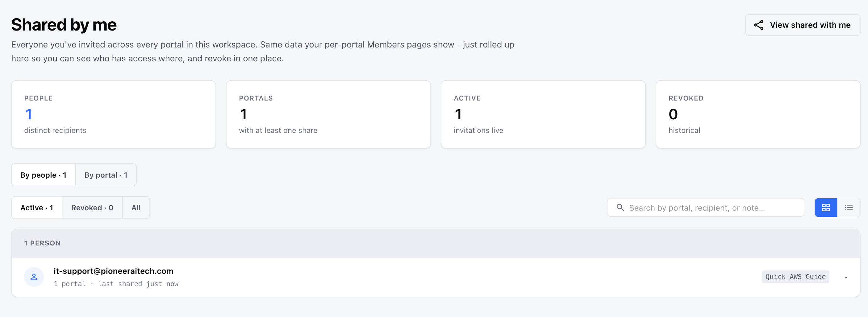The width and height of the screenshot is (868, 317).
Task: Expand the it-support row arrow
Action: [x=846, y=277]
